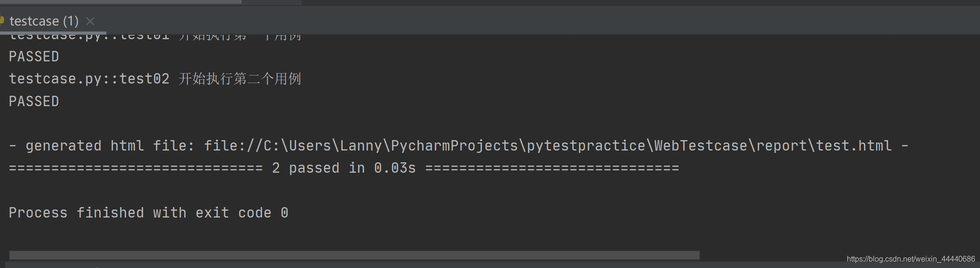Click the "generated html file:" label text
This screenshot has width=980, height=268.
pos(110,146)
